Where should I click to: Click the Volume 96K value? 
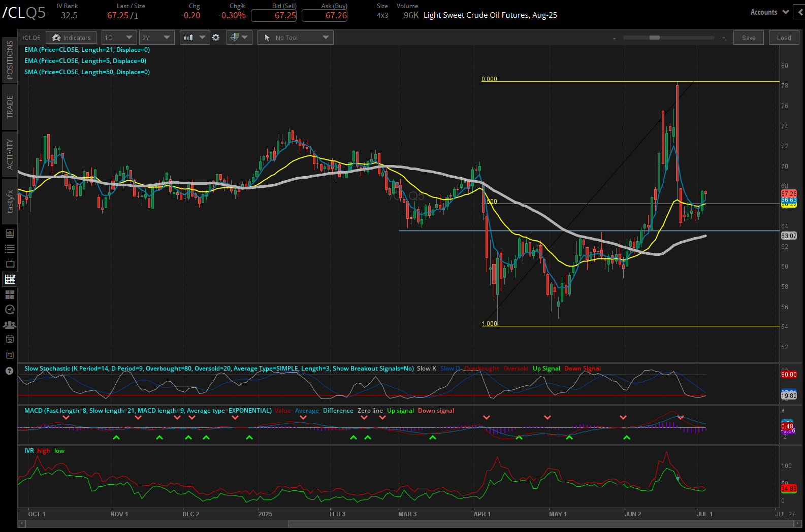tap(411, 15)
